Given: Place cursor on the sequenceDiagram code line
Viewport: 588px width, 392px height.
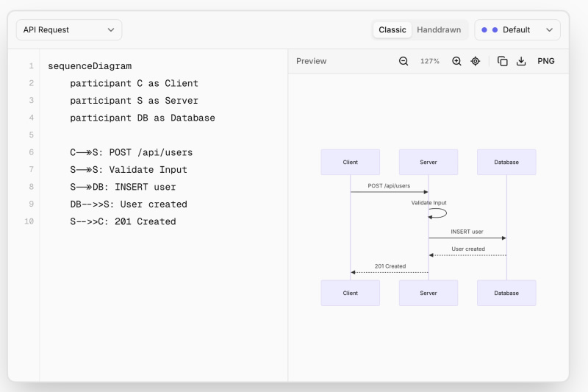Looking at the screenshot, I should click(x=90, y=66).
